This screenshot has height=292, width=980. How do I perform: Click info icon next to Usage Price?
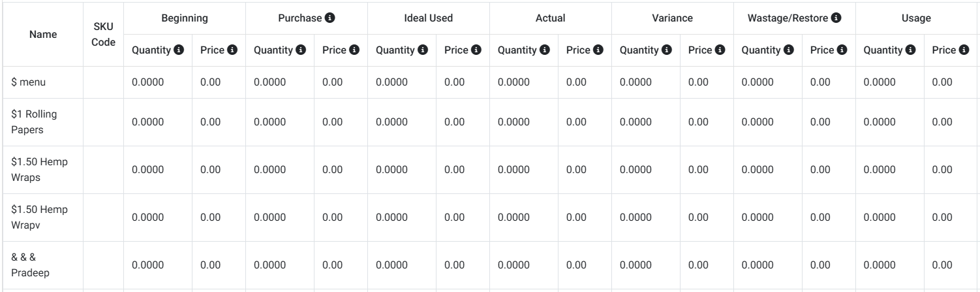(x=964, y=50)
